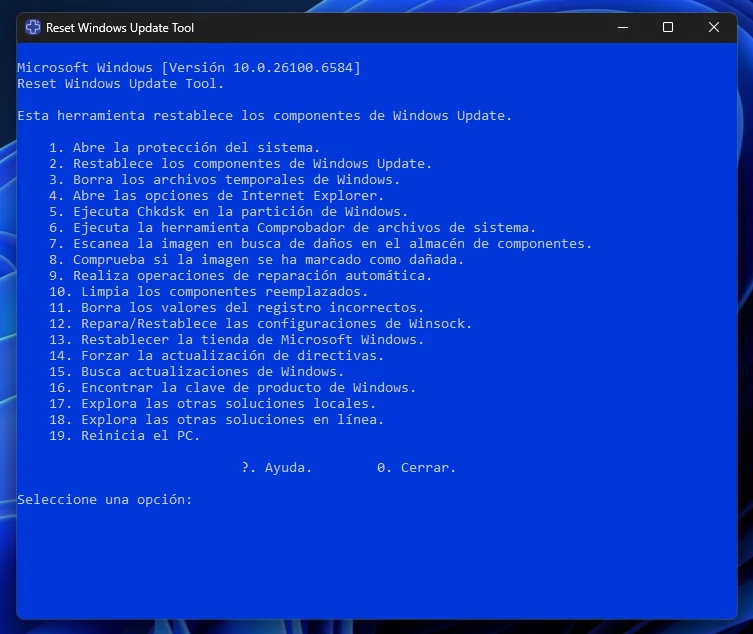Click the 'Reset Windows Update Tool.' console line

[121, 84]
